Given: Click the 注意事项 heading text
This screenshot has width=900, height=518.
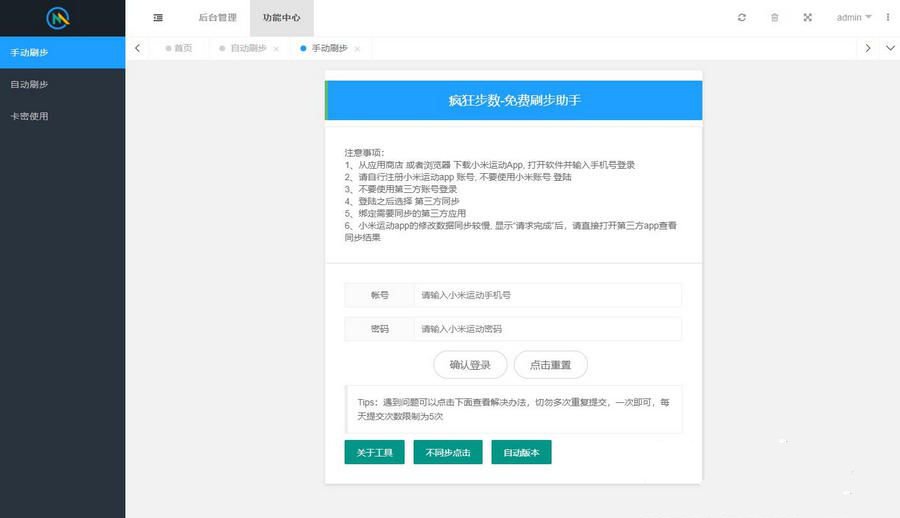Looking at the screenshot, I should click(364, 153).
